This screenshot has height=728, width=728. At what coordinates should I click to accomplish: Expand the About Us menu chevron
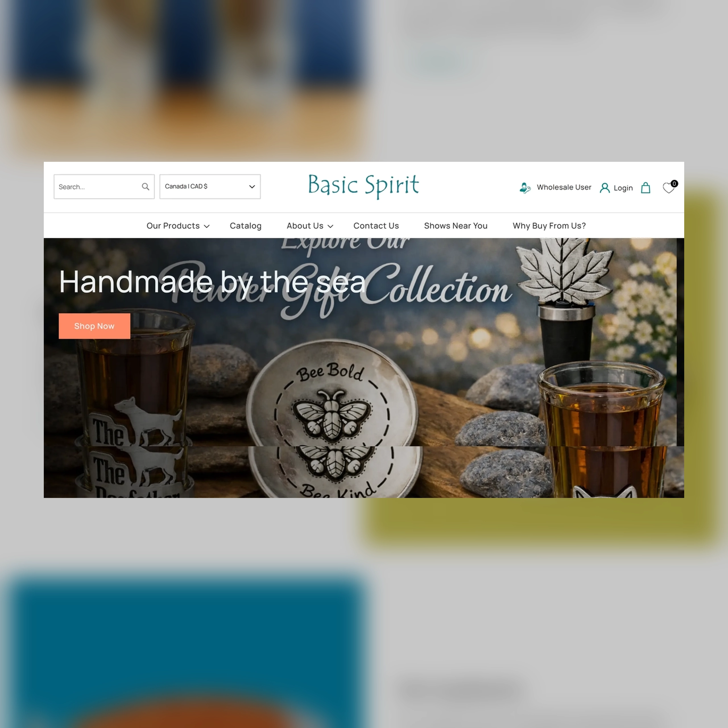[330, 226]
